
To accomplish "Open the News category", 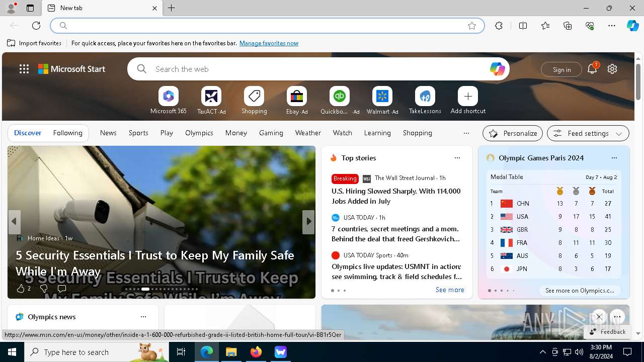I will point(108,133).
